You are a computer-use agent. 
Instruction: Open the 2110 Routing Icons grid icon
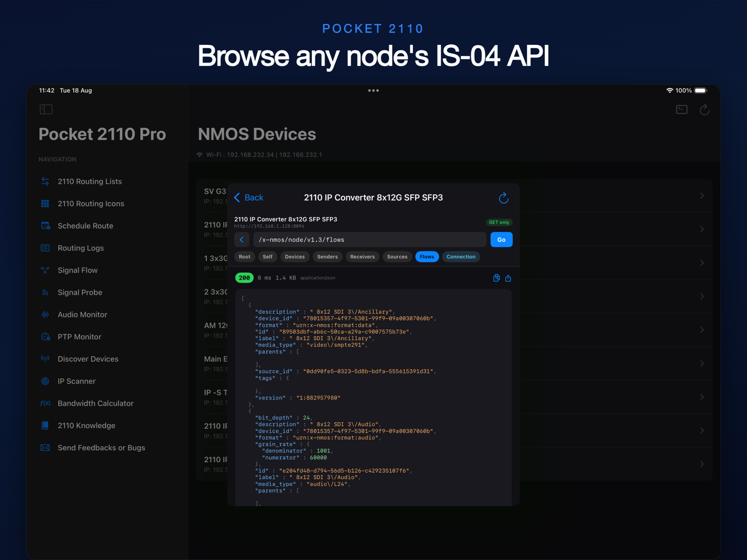45,203
